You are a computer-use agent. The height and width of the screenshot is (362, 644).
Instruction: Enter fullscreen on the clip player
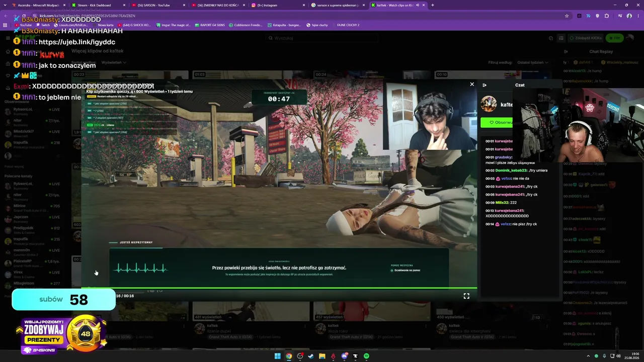(x=466, y=296)
